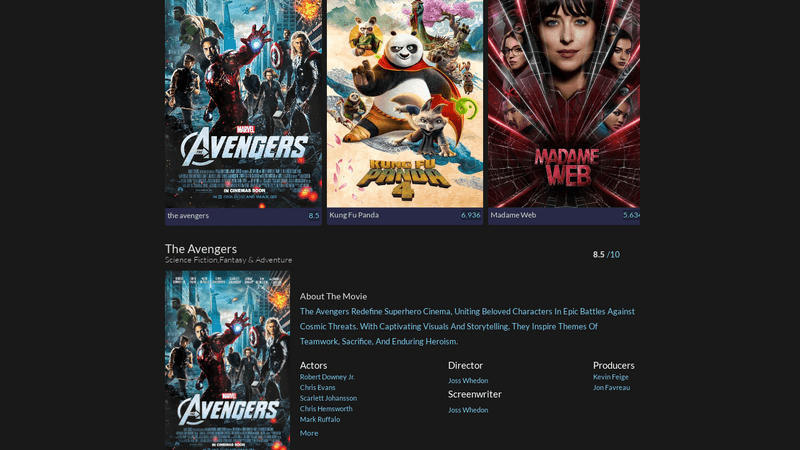This screenshot has width=800, height=450.
Task: Open Joss Whedon under Director
Action: click(x=468, y=380)
